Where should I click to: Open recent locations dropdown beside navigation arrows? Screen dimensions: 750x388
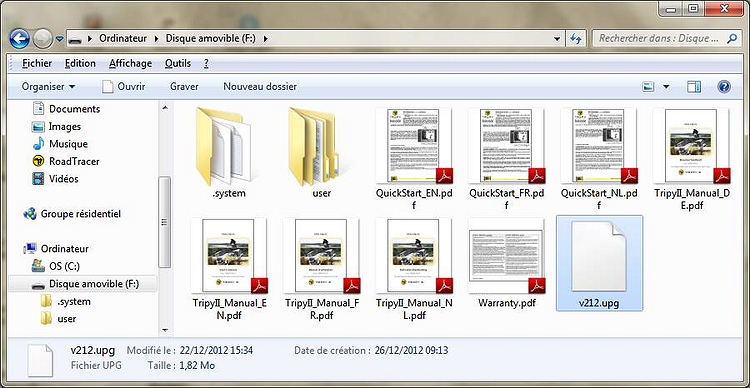[x=59, y=39]
